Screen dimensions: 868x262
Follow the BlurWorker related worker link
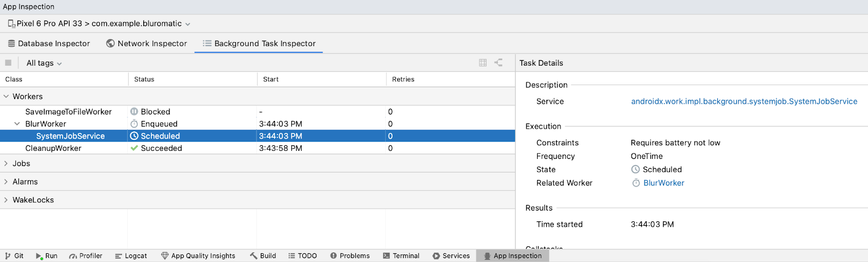point(663,183)
